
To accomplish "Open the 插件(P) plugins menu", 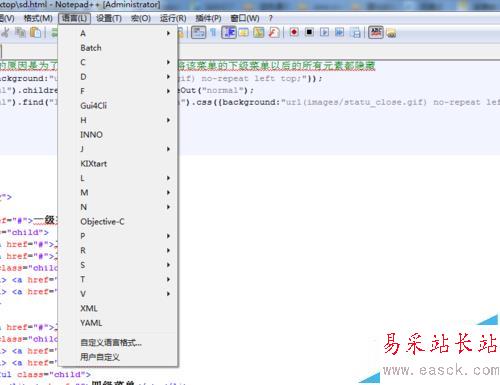I will pos(208,18).
